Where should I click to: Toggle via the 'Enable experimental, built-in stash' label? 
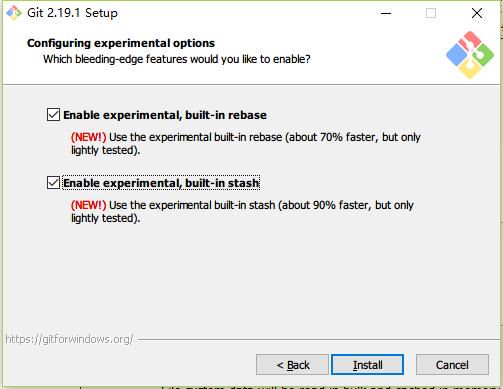(161, 183)
